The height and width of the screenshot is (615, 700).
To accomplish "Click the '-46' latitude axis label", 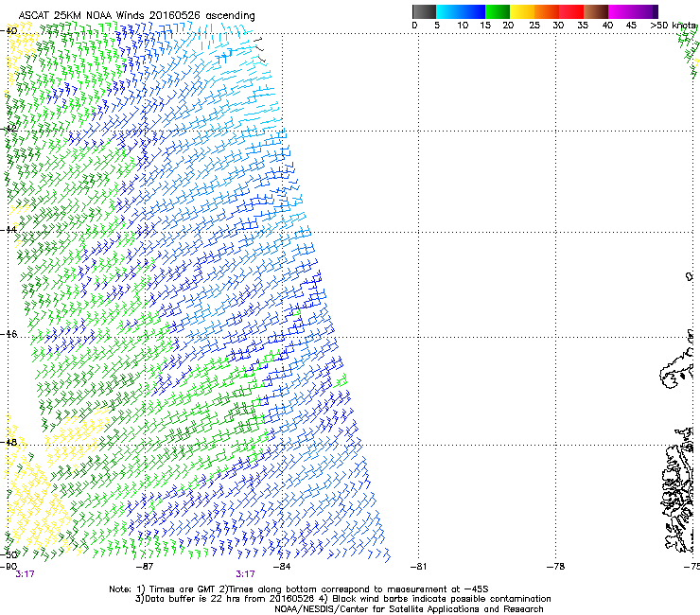I will 9,335.
